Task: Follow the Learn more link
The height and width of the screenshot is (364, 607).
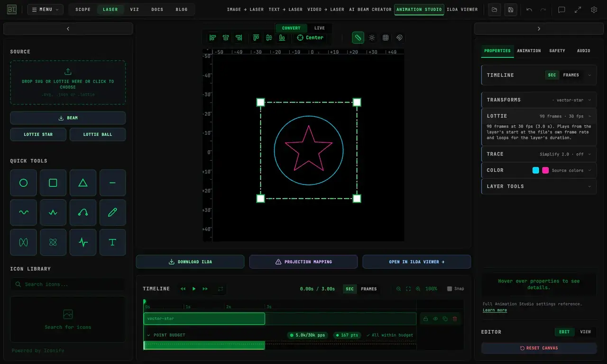Action: pyautogui.click(x=495, y=310)
